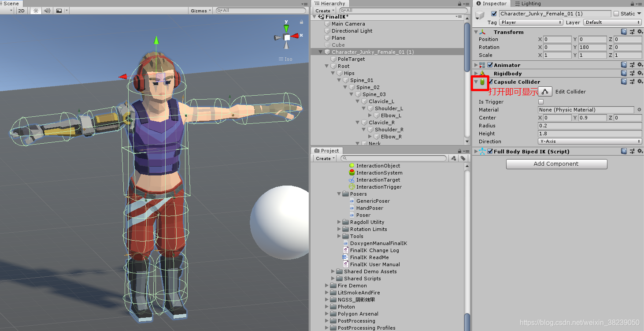Uncheck the Full Body Biped IK script

490,151
